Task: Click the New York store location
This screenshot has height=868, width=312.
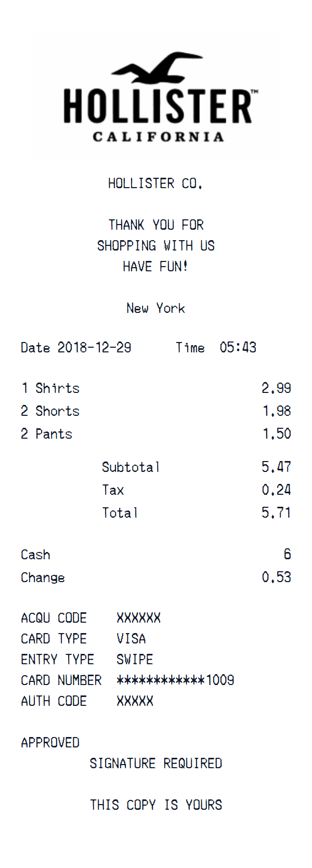Action: pos(155,308)
